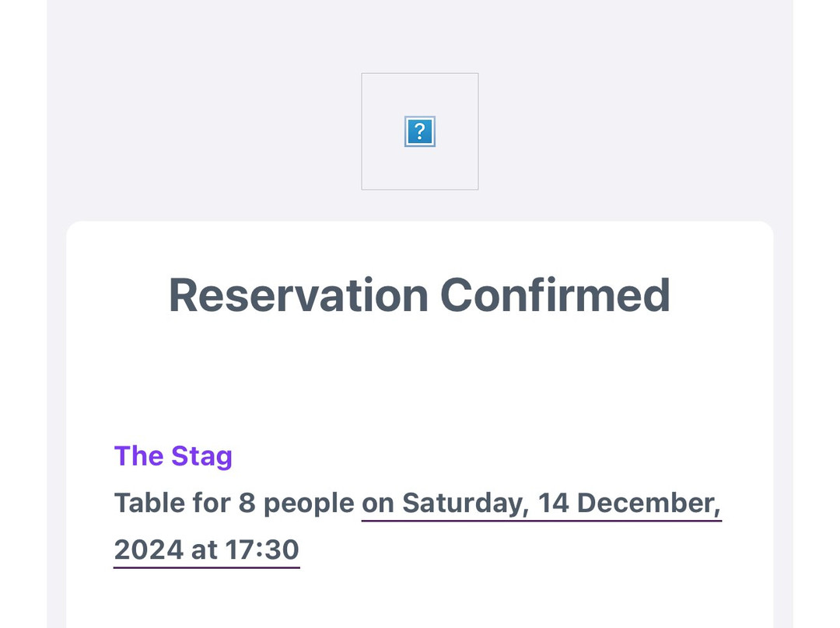Image resolution: width=840 pixels, height=628 pixels.
Task: Click the word "people" in reservation details
Action: 309,503
